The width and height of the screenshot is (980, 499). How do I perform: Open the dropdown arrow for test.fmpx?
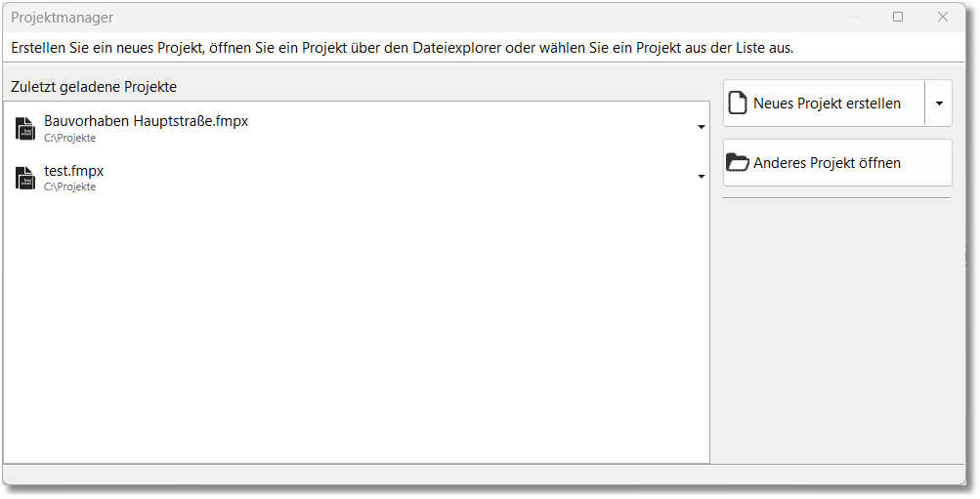(702, 177)
